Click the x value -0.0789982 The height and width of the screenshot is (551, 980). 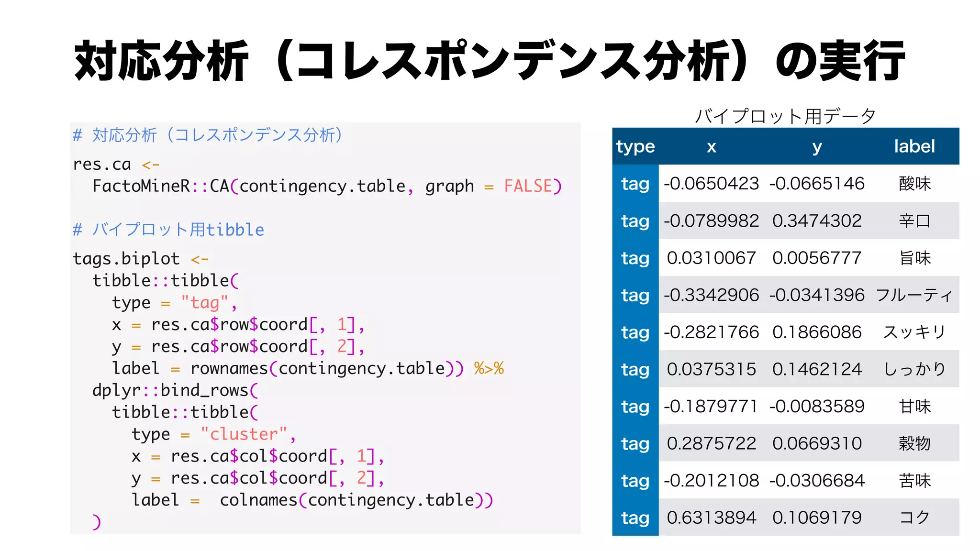(712, 221)
